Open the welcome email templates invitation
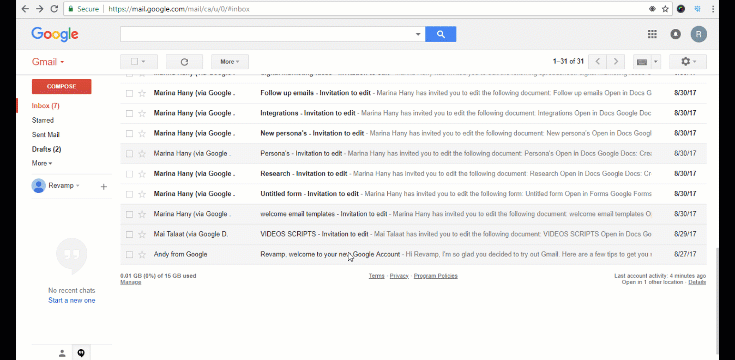Viewport: 735px width, 360px height. click(x=413, y=214)
